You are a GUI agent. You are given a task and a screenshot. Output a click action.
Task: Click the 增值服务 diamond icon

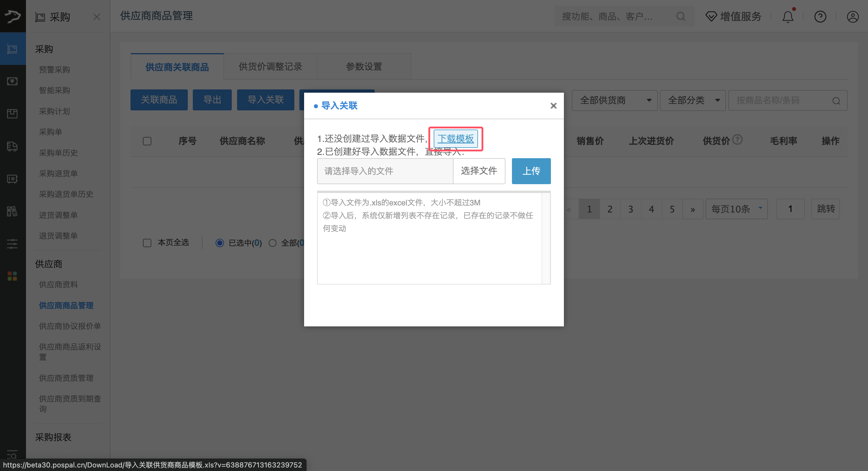(711, 16)
